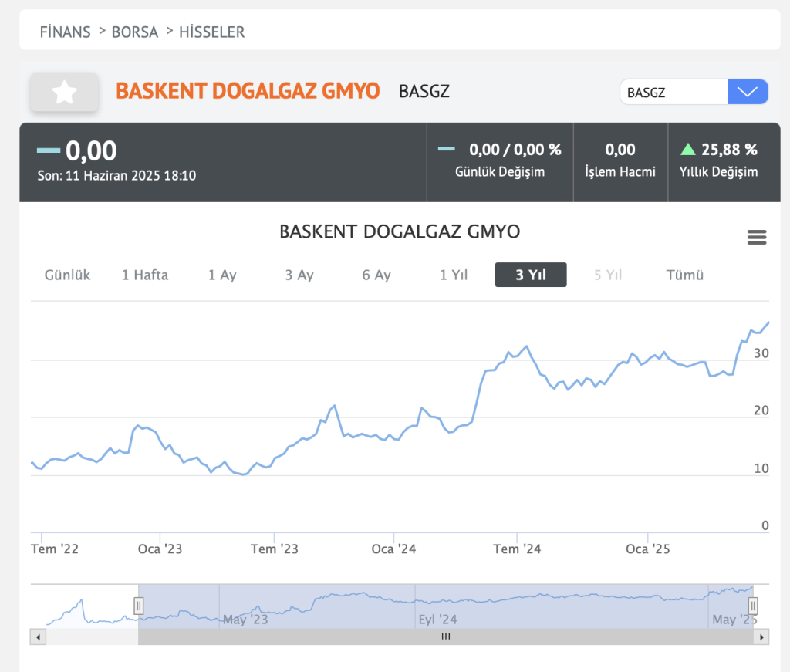
Task: Click the active 3 Yıl button
Action: point(531,275)
